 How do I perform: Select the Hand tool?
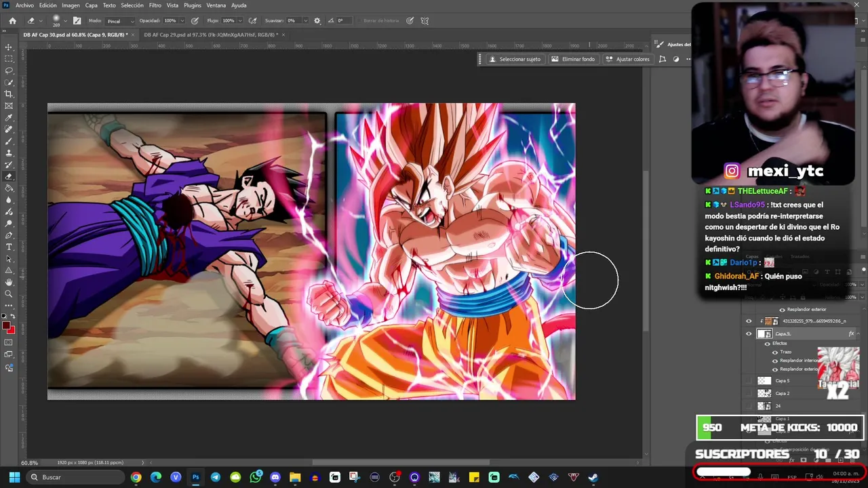[x=9, y=282]
